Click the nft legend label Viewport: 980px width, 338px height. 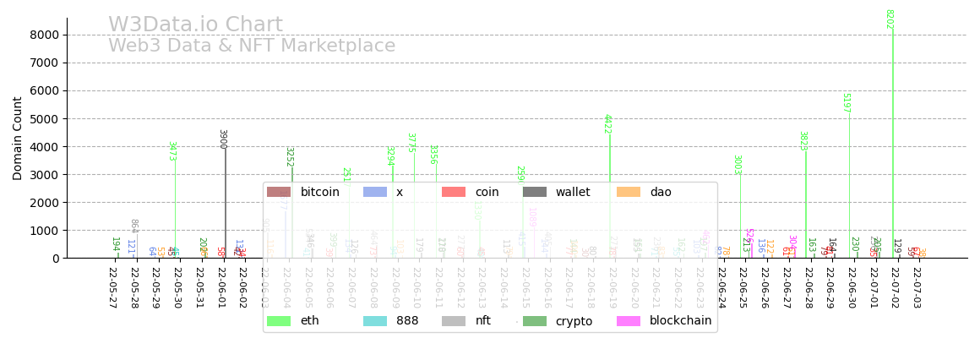tap(483, 321)
